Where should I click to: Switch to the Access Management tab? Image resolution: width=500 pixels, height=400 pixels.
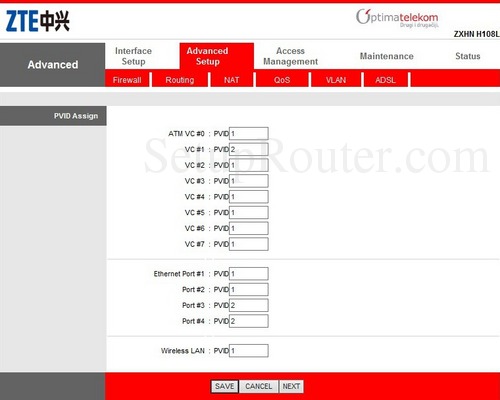[x=290, y=56]
